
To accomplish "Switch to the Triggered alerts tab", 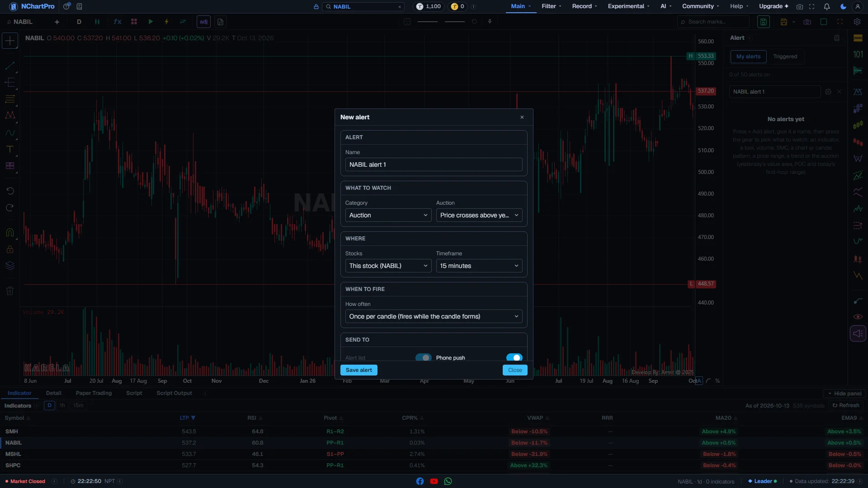I will point(785,56).
